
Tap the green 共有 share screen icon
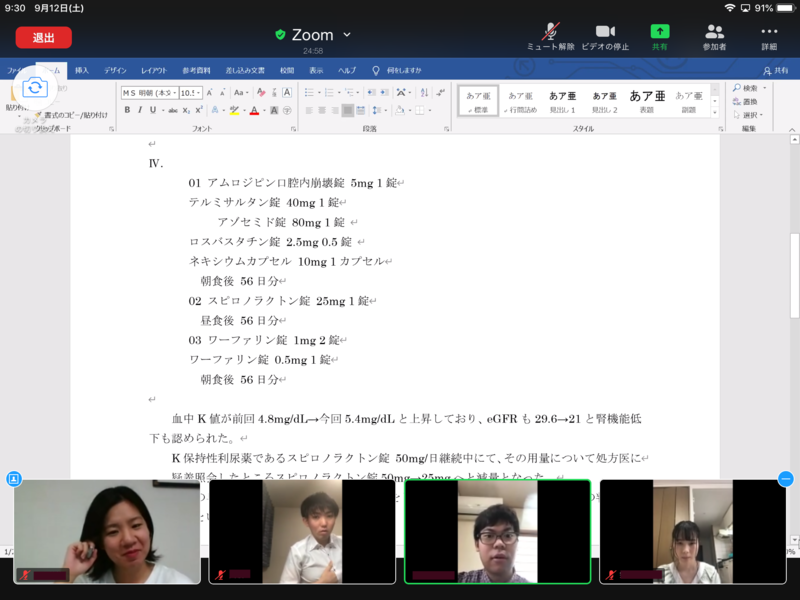tap(659, 36)
